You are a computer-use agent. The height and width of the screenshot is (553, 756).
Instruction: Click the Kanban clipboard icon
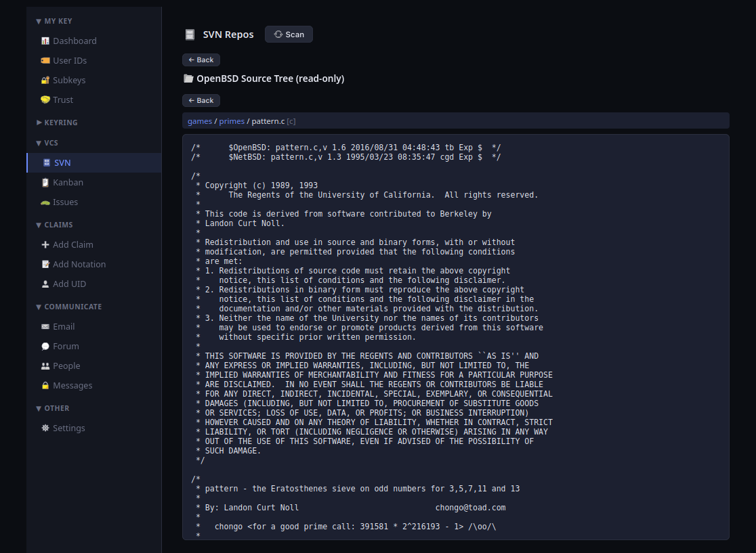tap(45, 183)
